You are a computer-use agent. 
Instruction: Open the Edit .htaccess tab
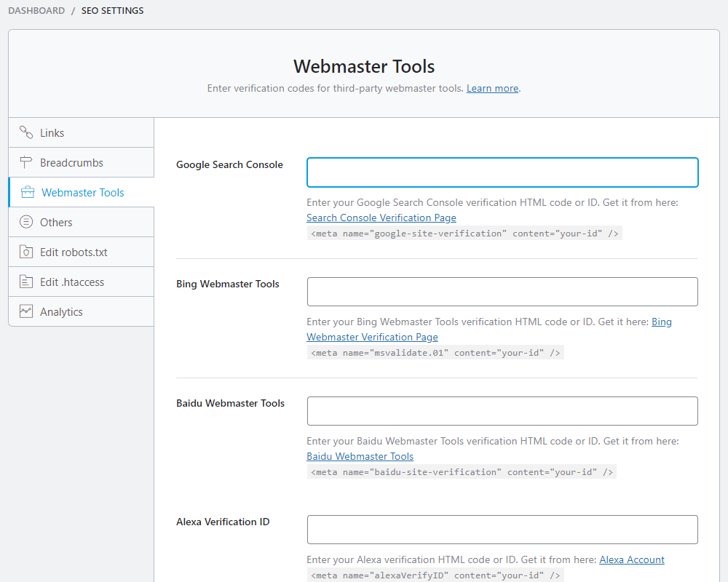pos(82,282)
